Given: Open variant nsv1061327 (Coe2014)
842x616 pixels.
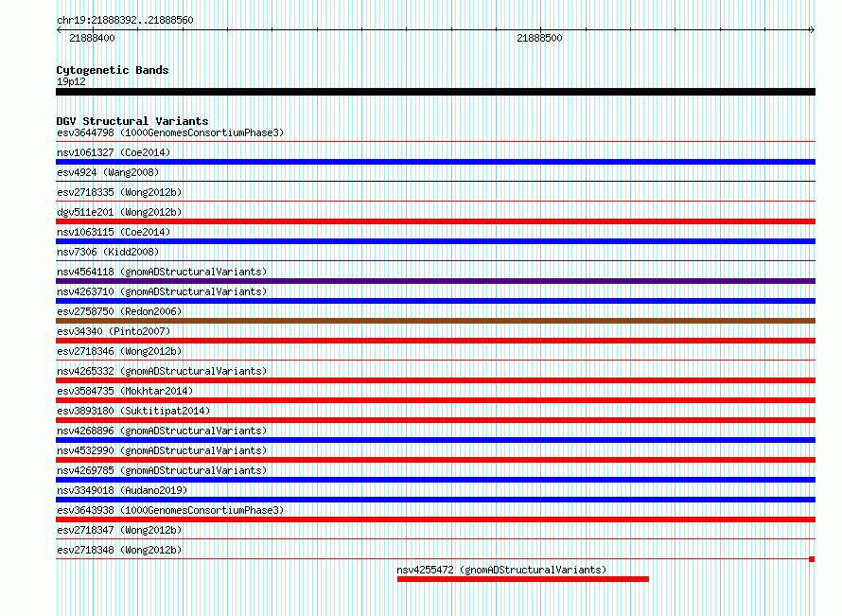Looking at the screenshot, I should click(114, 152).
